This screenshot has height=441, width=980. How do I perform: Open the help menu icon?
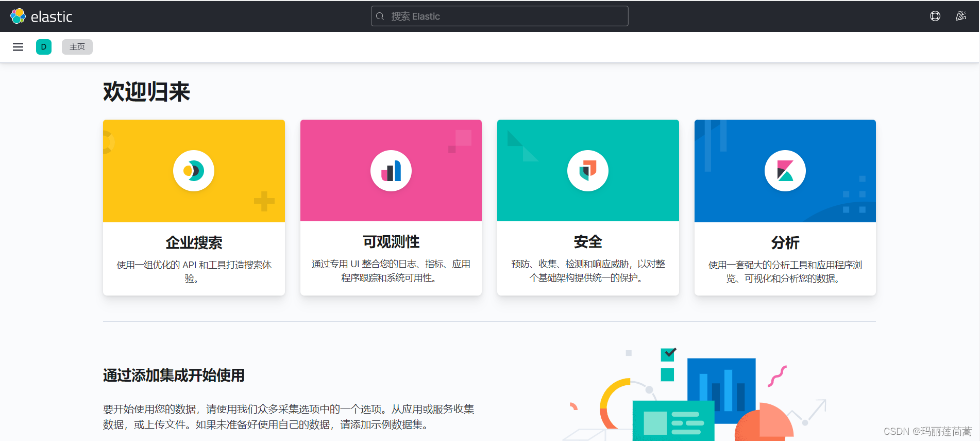[x=935, y=16]
